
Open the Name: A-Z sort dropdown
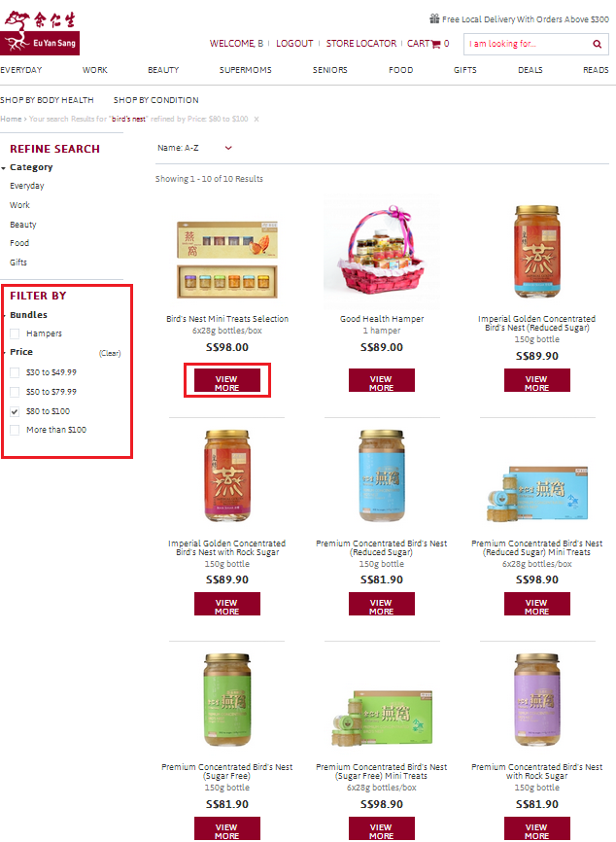coord(194,148)
